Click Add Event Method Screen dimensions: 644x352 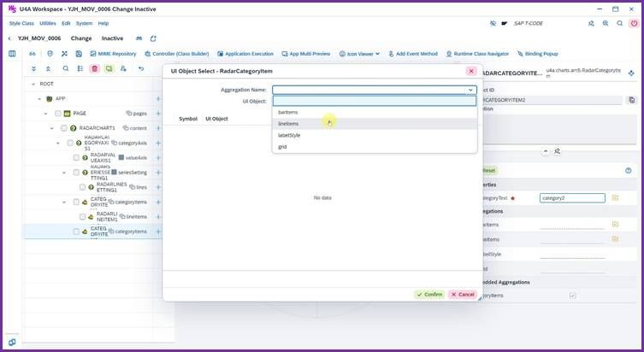[x=413, y=54]
